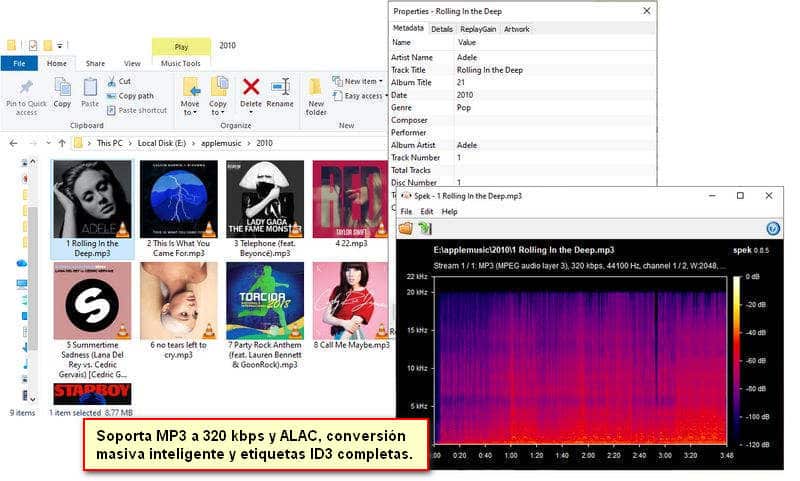
Task: Click Spek help icon on toolbar
Action: point(773,229)
